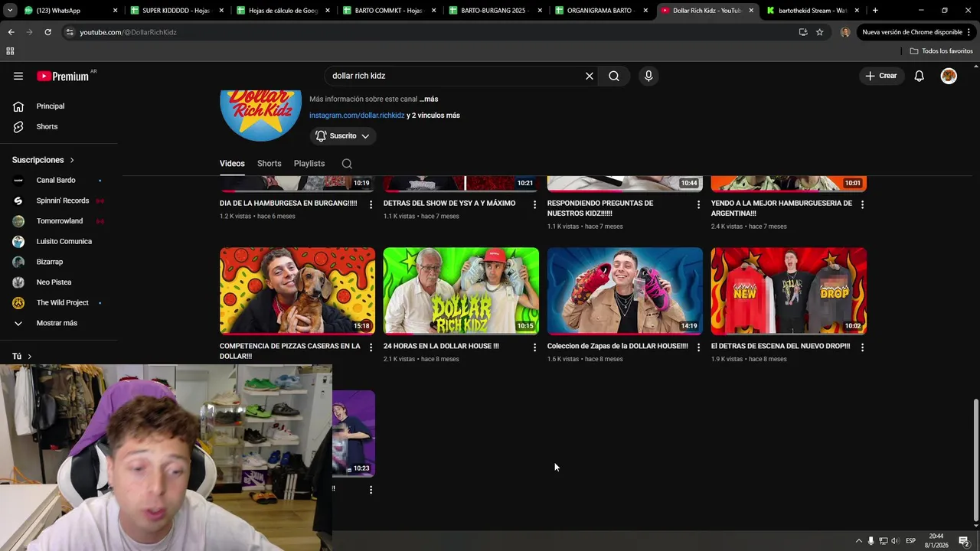
Task: Open account avatar menu
Action: (949, 76)
